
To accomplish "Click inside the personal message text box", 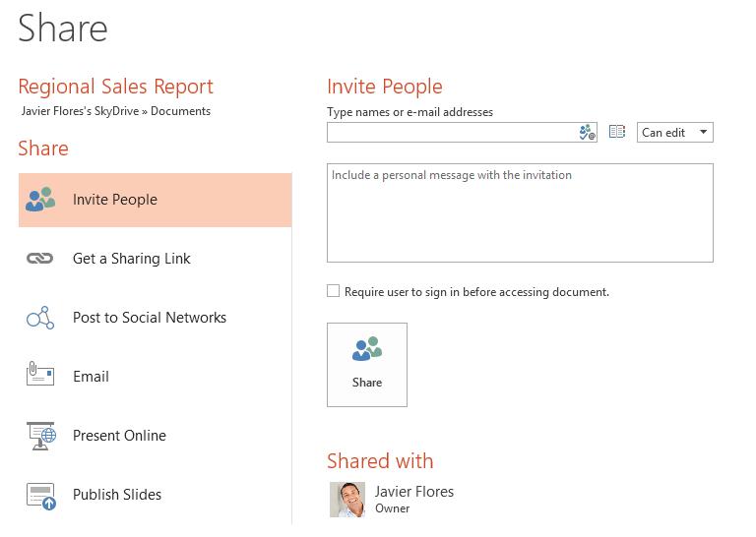I will pyautogui.click(x=520, y=213).
